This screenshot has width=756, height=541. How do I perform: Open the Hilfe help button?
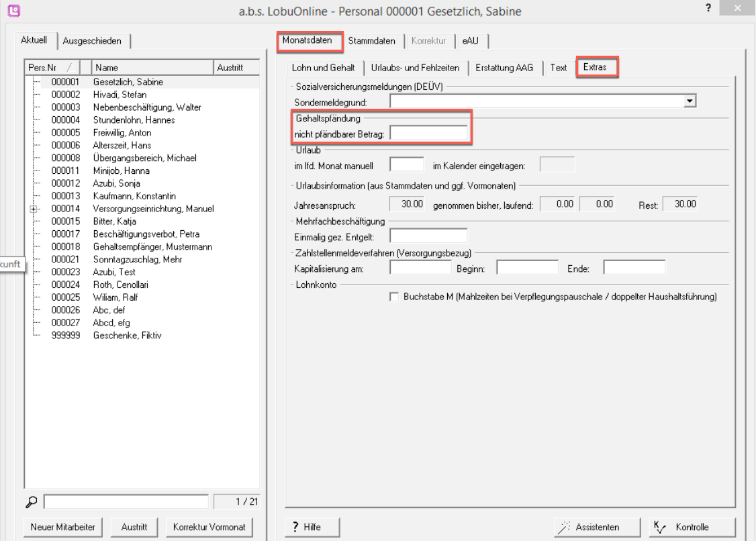pyautogui.click(x=312, y=527)
